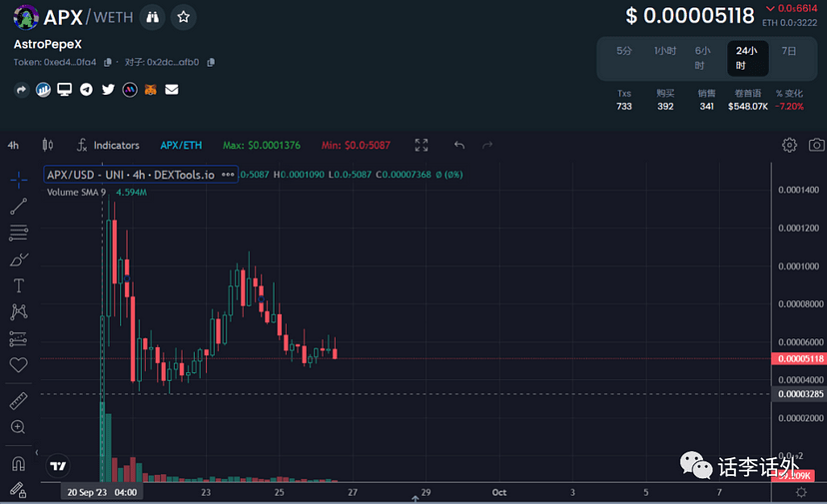Undo the last chart action

(459, 145)
